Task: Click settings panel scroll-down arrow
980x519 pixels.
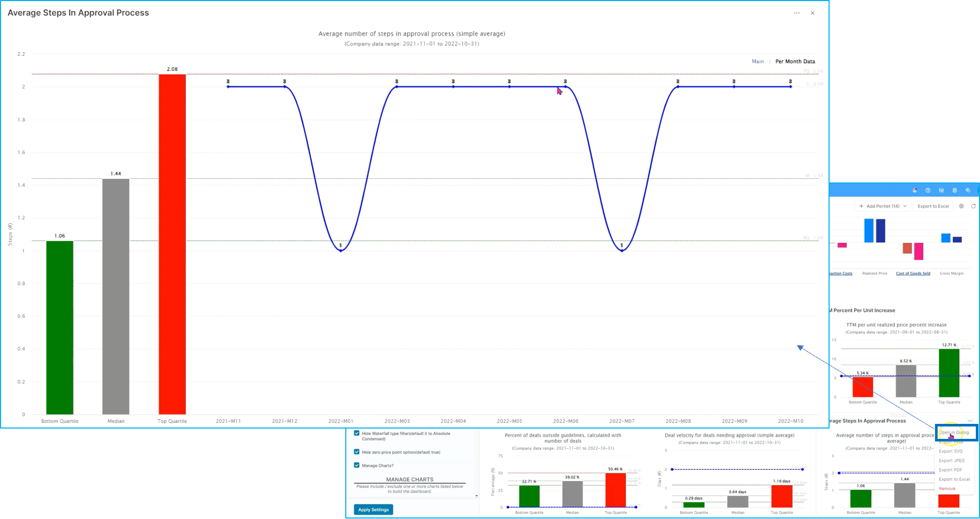Action: (476, 496)
